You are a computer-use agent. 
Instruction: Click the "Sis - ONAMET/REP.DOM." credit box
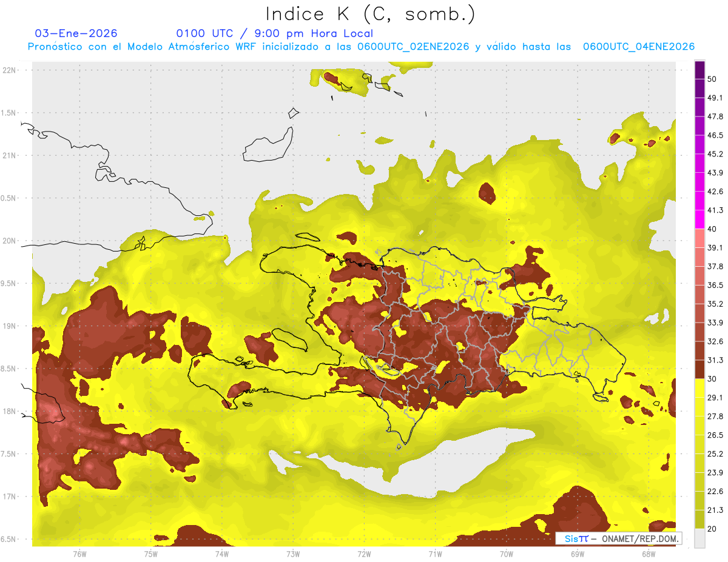click(x=618, y=538)
